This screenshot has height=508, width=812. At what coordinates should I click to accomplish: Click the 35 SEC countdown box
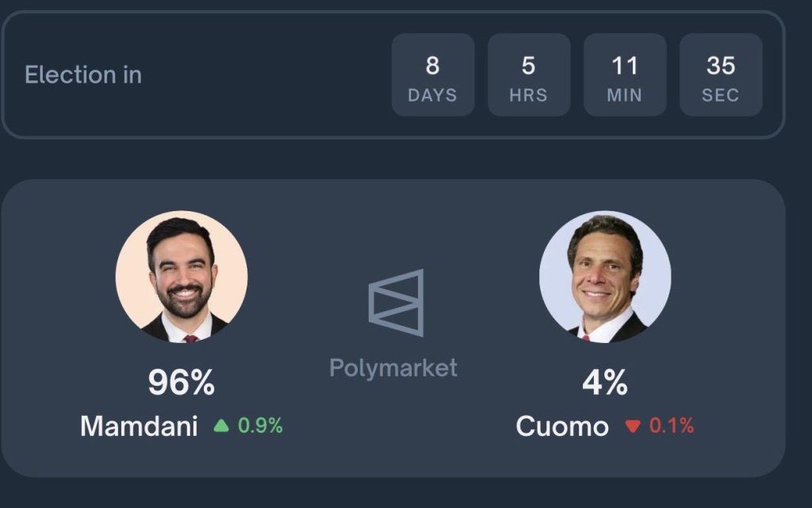721,75
